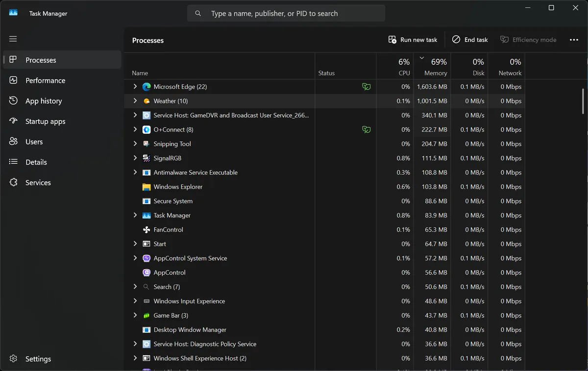Click the Desktop Window Manager icon
Image resolution: width=588 pixels, height=371 pixels.
tap(146, 329)
